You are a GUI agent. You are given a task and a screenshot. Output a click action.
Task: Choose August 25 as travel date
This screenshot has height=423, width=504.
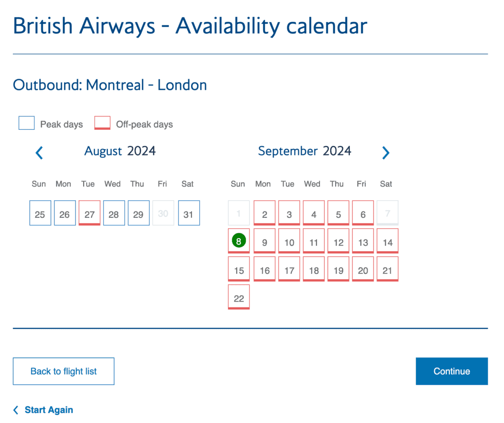point(40,213)
